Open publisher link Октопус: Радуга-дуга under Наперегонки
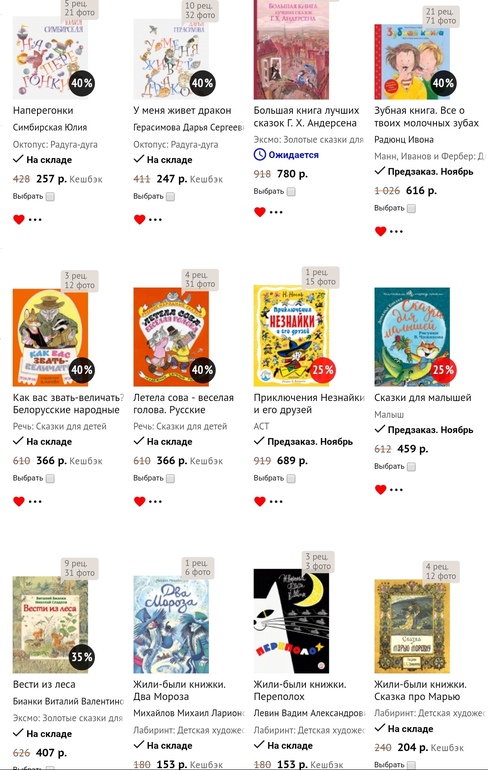The width and height of the screenshot is (488, 770). pyautogui.click(x=55, y=144)
